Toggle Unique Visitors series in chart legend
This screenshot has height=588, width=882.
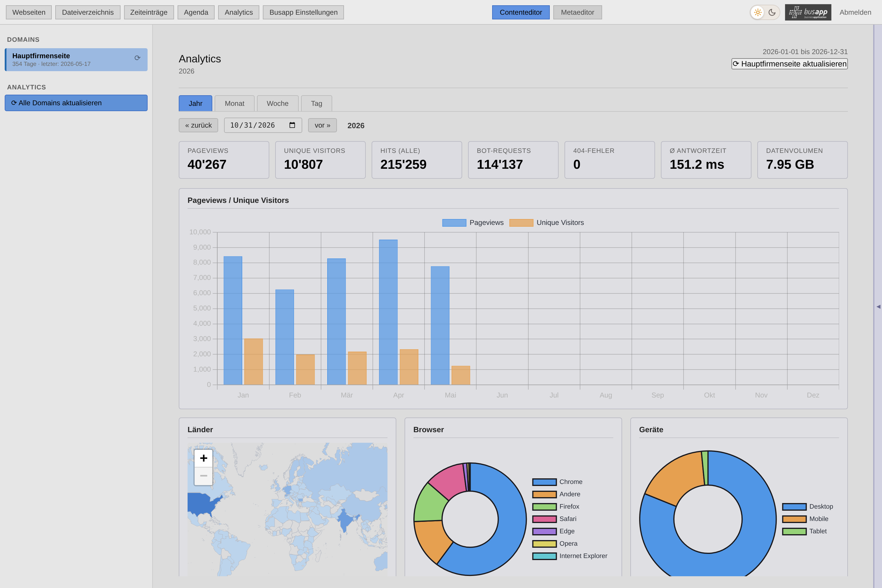(546, 223)
